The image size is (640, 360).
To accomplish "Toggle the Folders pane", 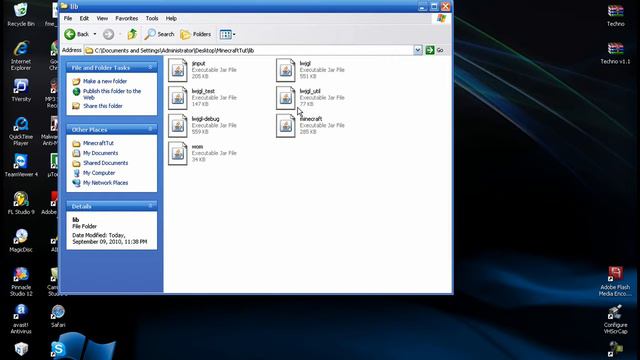I will click(x=196, y=34).
